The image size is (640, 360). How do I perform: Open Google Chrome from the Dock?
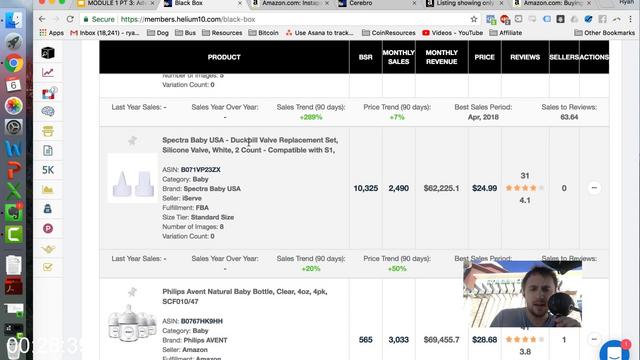click(13, 63)
